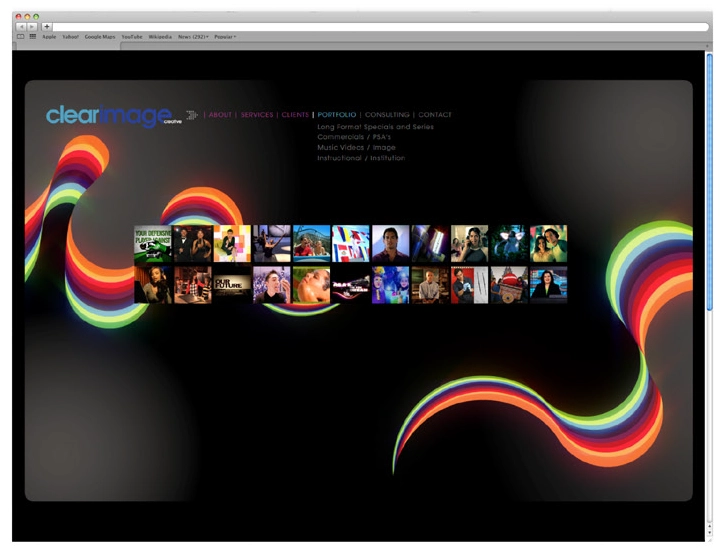Image resolution: width=722 pixels, height=551 pixels.
Task: Open Long Format Specials and Series
Action: tap(375, 127)
